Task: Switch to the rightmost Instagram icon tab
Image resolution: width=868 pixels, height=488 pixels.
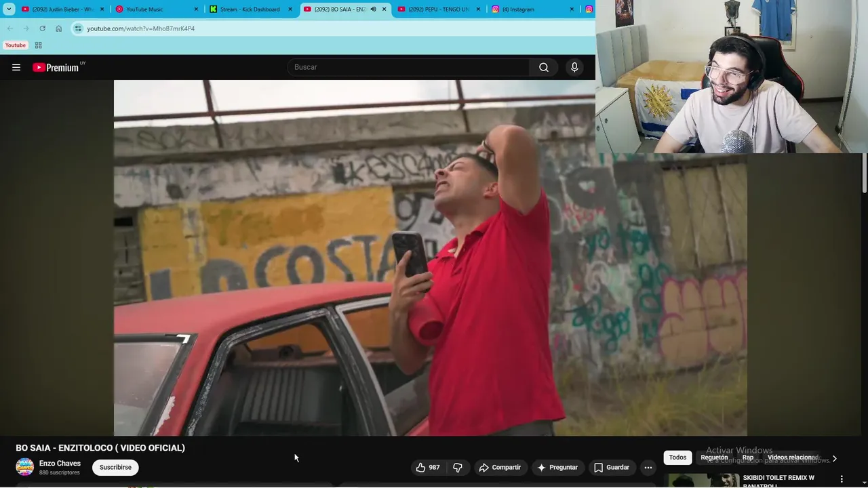Action: [589, 9]
